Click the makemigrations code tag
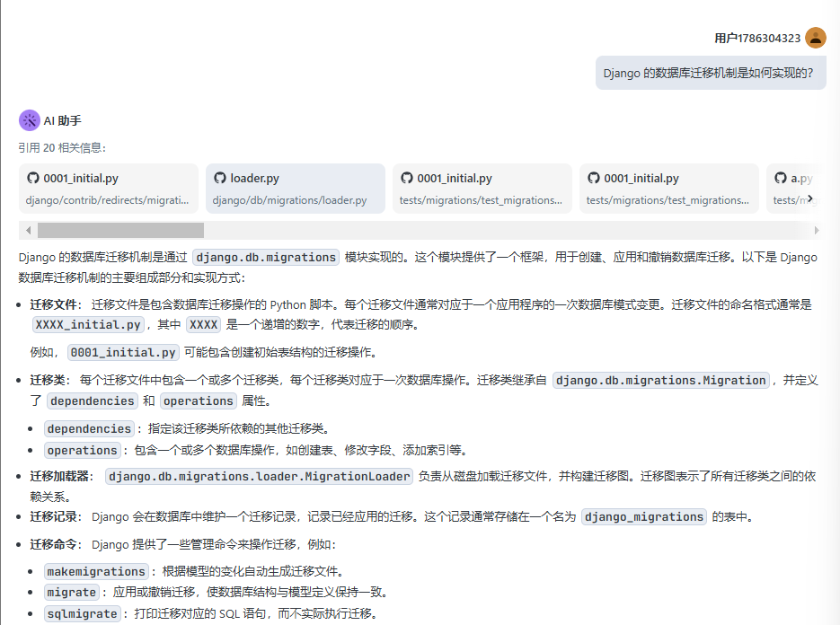Viewport: 840px width, 625px height. (96, 572)
